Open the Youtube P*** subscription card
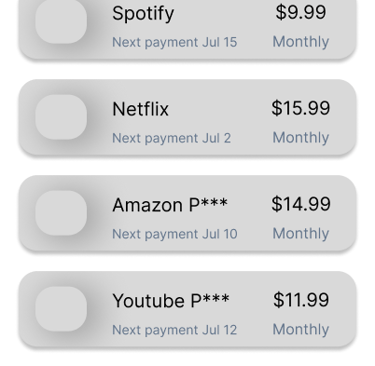This screenshot has width=375, height=366. point(187,309)
